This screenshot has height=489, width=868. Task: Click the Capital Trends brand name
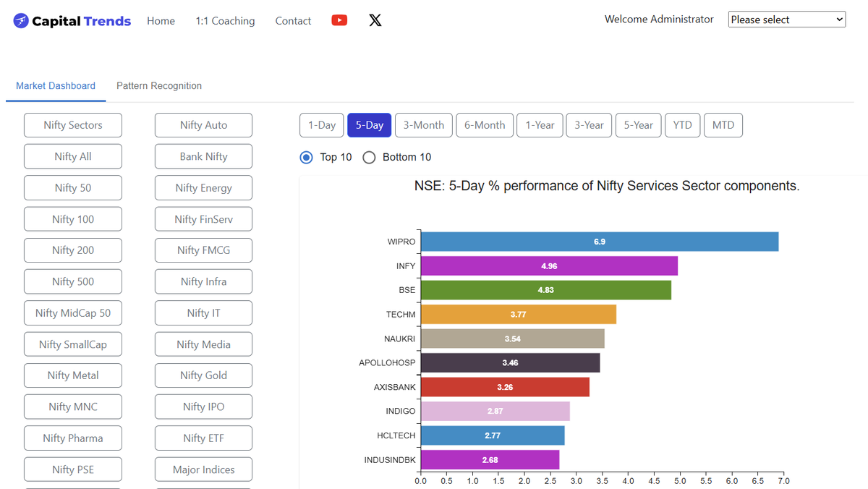coord(82,21)
